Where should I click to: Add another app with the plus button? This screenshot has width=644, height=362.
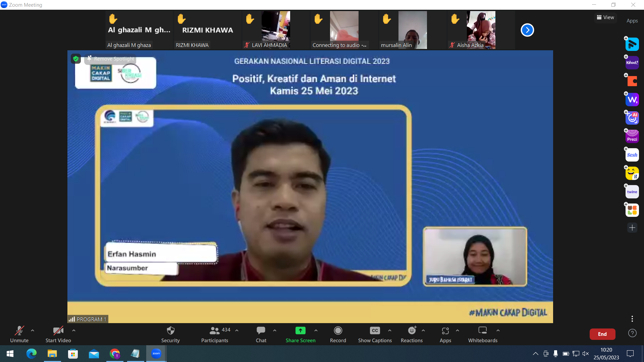(632, 228)
